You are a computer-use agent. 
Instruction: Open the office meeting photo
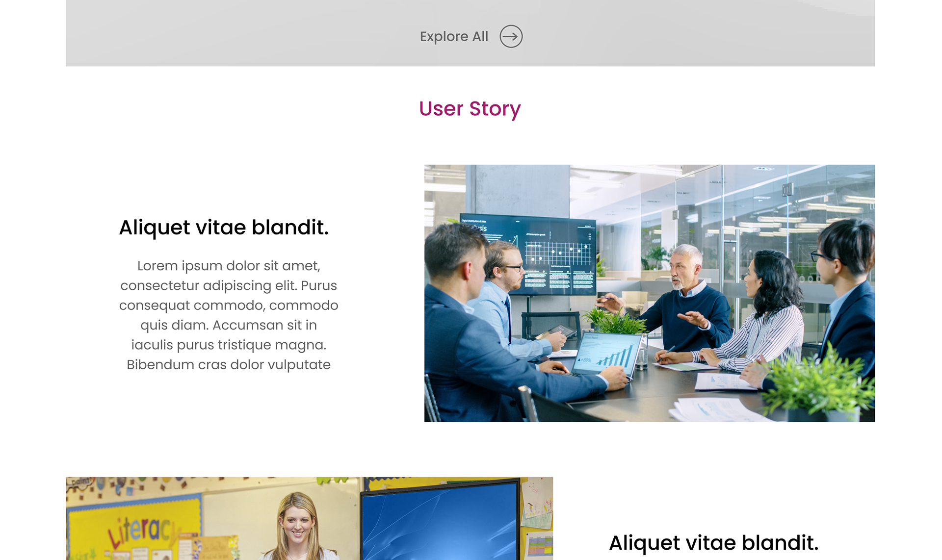click(x=650, y=293)
